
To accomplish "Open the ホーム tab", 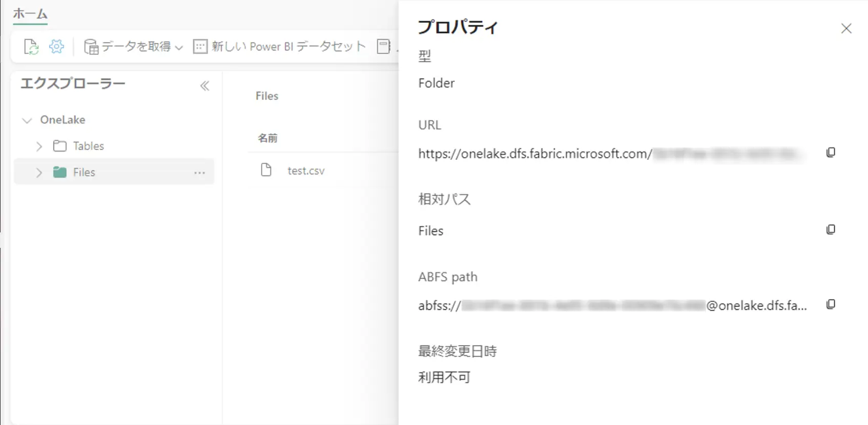I will pos(30,14).
